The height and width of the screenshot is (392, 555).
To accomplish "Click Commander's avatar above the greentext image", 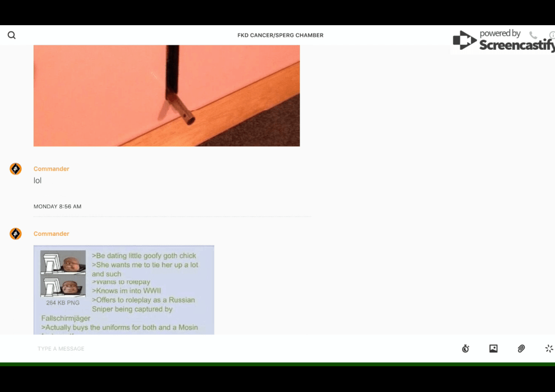I will (x=16, y=234).
